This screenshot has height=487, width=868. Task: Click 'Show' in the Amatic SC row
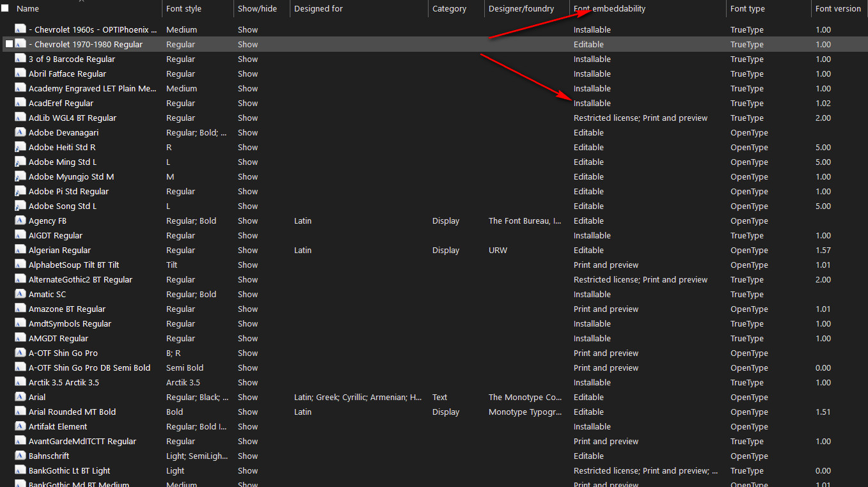click(248, 294)
